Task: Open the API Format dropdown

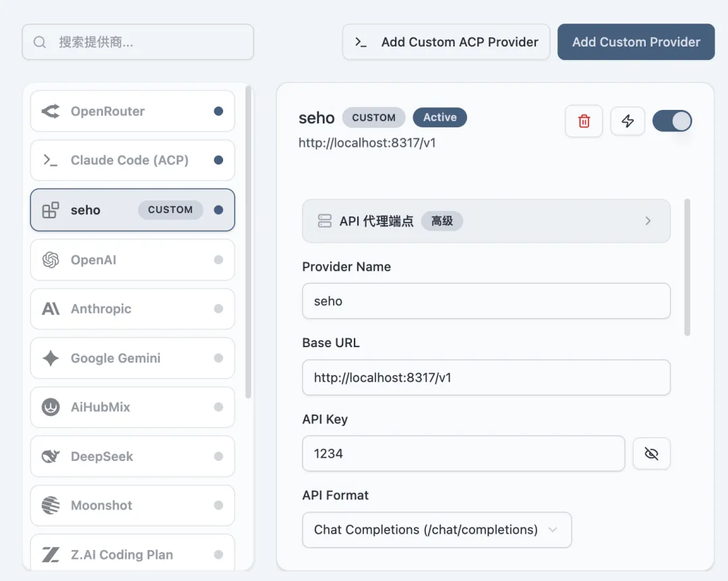Action: click(437, 530)
